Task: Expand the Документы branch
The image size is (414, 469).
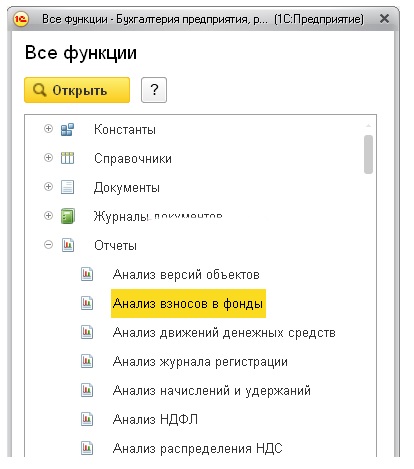Action: coord(48,186)
